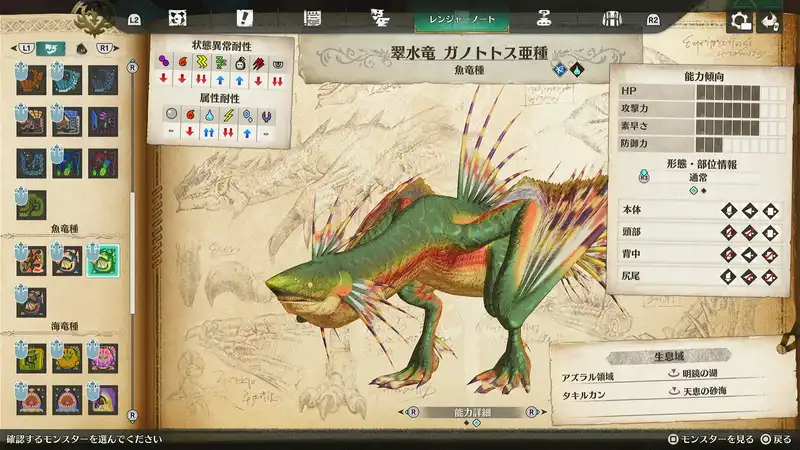Image resolution: width=800 pixels, height=450 pixels.
Task: Open the joystick icon in top bar
Action: pyautogui.click(x=544, y=19)
